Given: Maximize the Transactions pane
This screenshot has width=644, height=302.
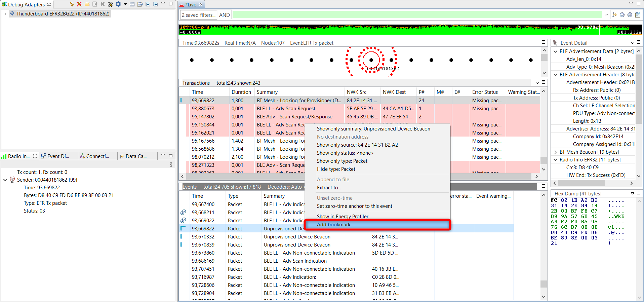Looking at the screenshot, I should [544, 82].
